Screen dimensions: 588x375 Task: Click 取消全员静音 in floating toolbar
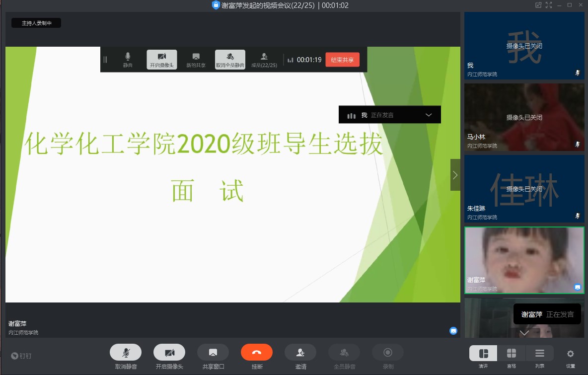tap(230, 59)
